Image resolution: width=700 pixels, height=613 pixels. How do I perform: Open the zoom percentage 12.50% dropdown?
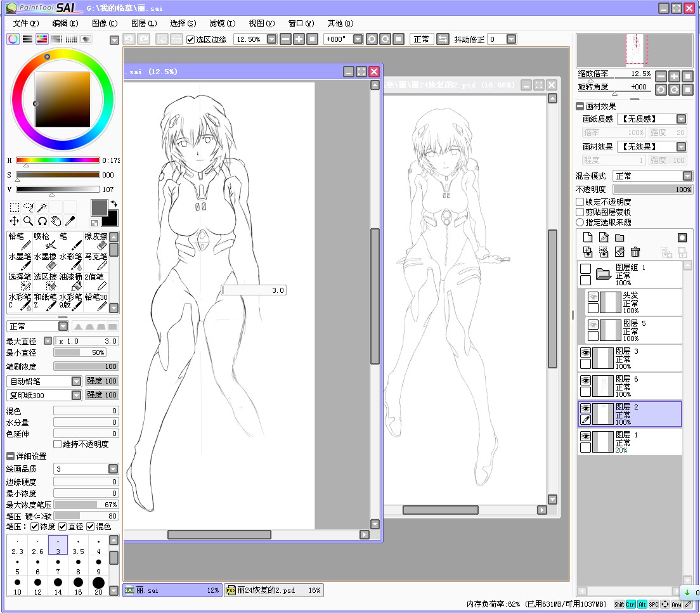tap(271, 39)
